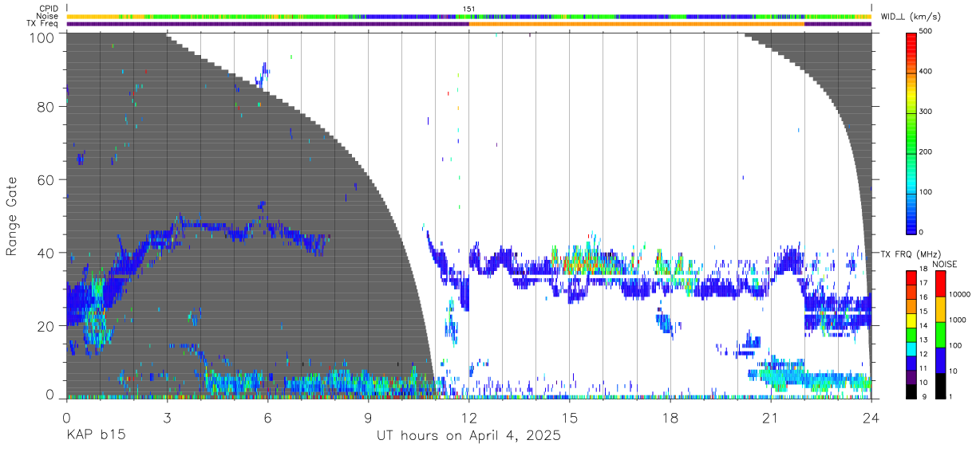
Task: Click the 10000 label in the NOISE legend
Action: tap(959, 294)
